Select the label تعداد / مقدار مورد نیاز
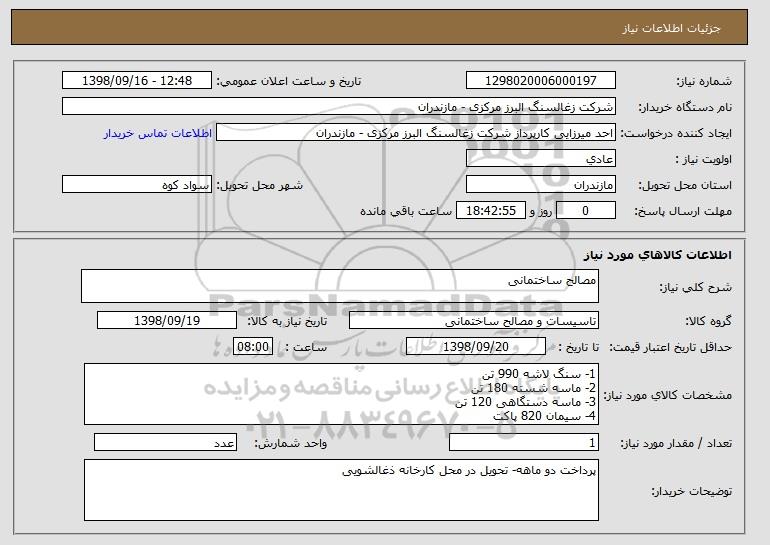770x545 pixels. pyautogui.click(x=676, y=443)
